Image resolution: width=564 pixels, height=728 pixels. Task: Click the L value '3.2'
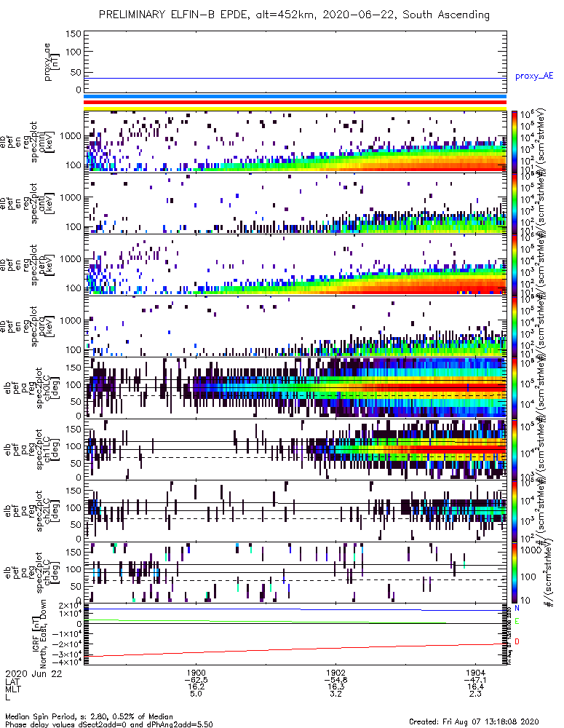[335, 694]
